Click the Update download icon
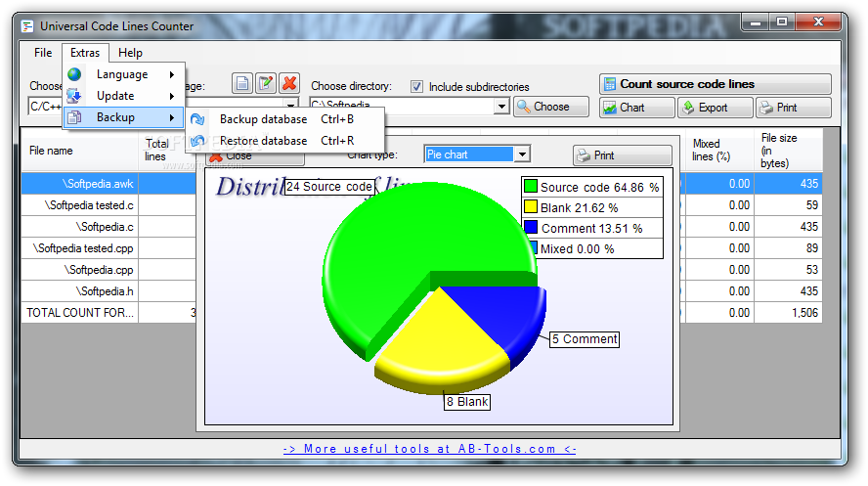Screen dimensions: 868x486 point(74,96)
